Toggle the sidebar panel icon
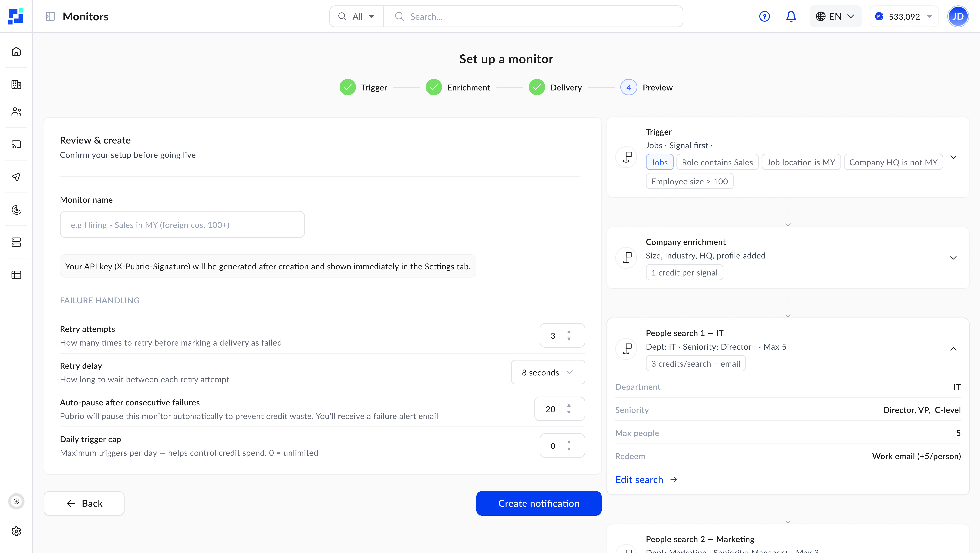The width and height of the screenshot is (980, 553). point(50,16)
